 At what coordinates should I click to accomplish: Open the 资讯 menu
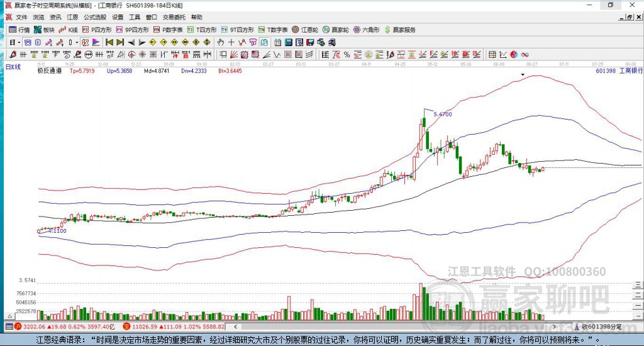[x=55, y=17]
